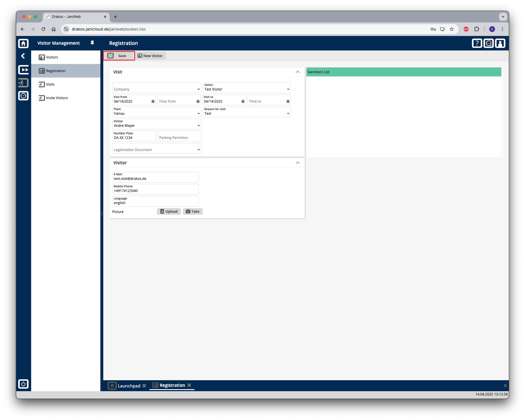Image resolution: width=525 pixels, height=420 pixels.
Task: Open the help question mark icon
Action: click(x=477, y=43)
